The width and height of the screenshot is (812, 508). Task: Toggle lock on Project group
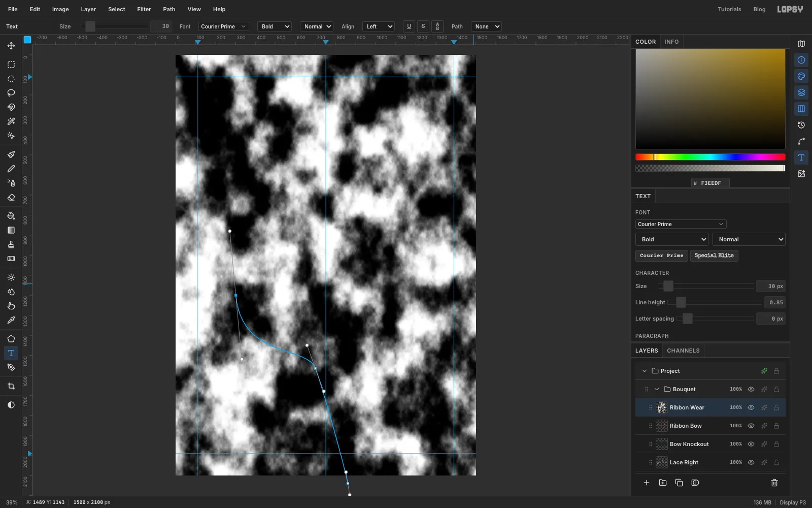(776, 371)
